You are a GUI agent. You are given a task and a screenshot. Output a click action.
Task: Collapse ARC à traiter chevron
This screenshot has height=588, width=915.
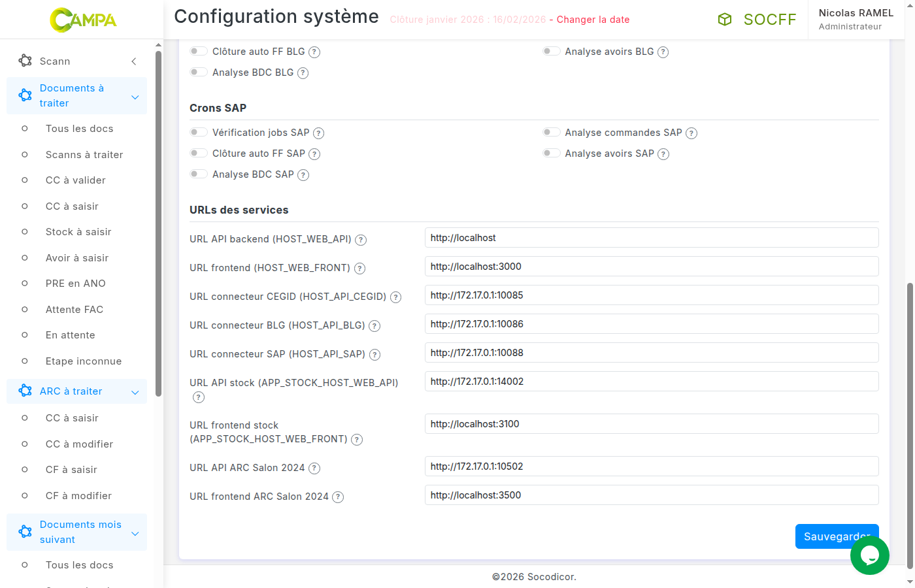point(135,393)
